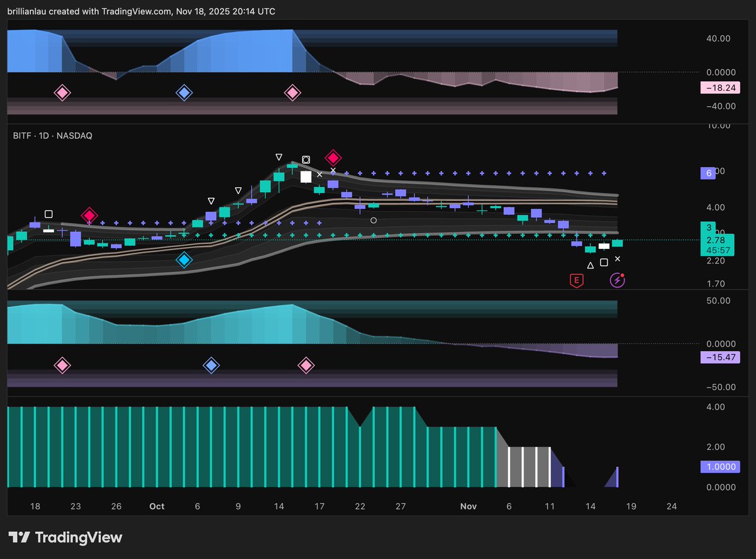Click the red diamond marker above the October price peak

(x=334, y=158)
